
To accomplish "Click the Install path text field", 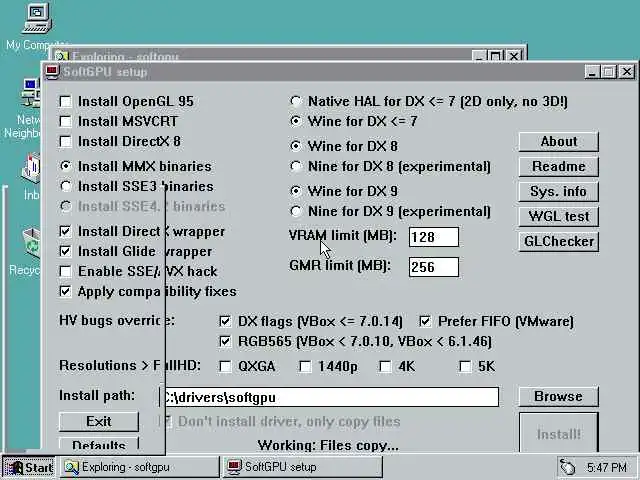I will coord(329,397).
